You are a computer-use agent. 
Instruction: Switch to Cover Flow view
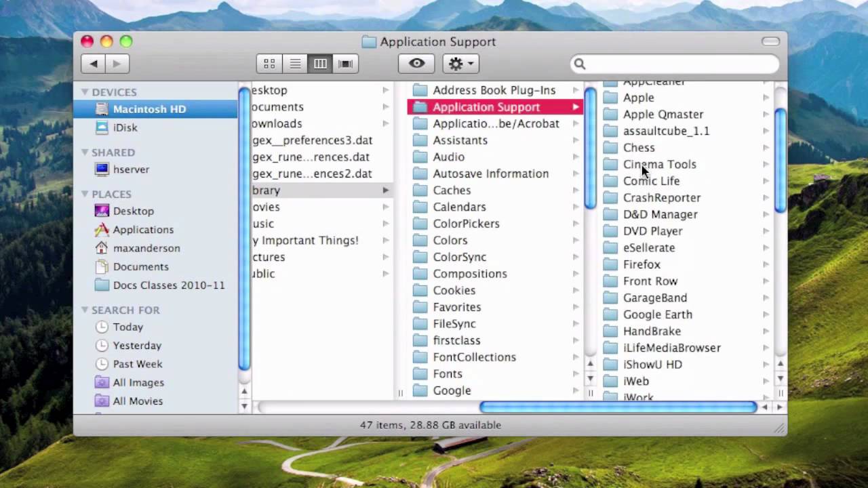[x=346, y=64]
